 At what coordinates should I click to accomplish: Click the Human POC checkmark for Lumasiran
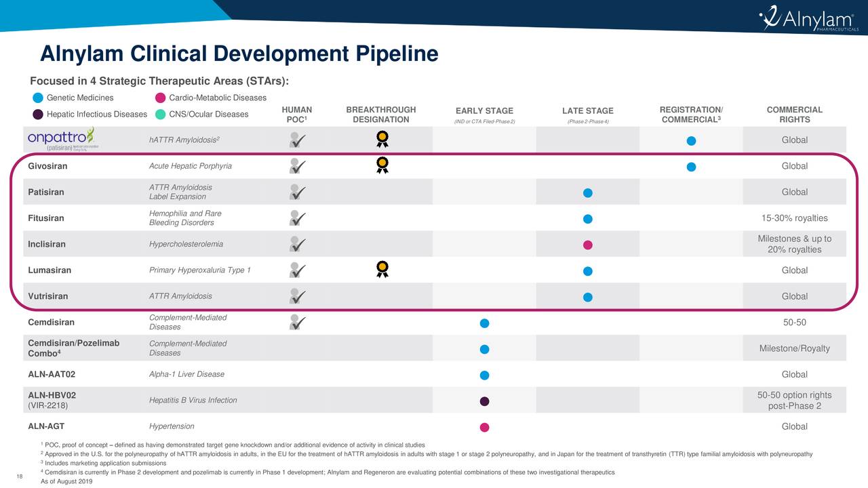coord(297,270)
